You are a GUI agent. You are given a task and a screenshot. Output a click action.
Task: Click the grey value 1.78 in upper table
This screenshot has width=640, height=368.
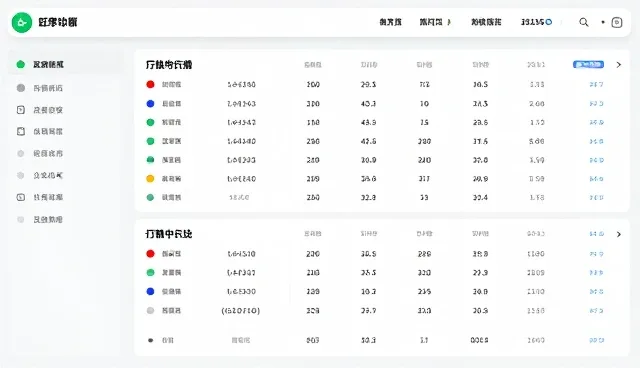point(536,197)
